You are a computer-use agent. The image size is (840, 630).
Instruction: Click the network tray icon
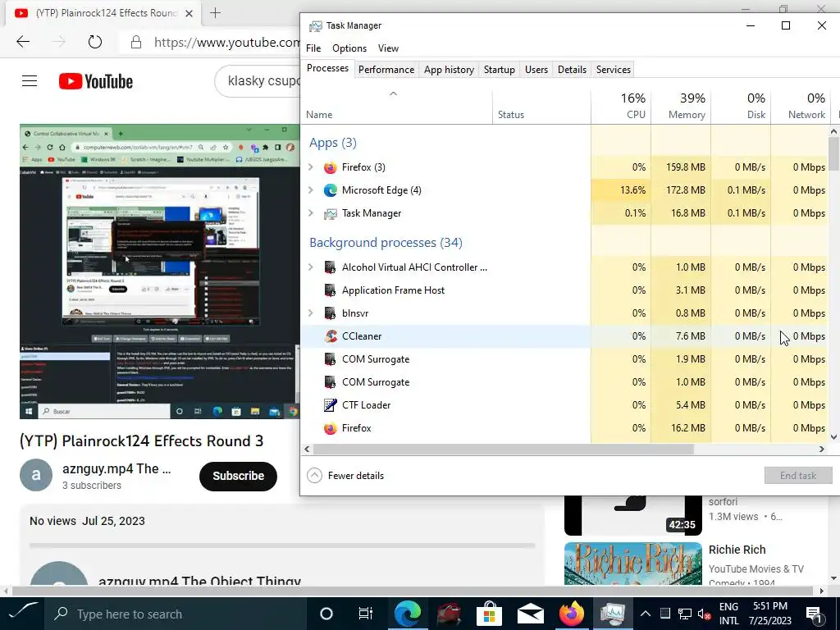(x=685, y=614)
